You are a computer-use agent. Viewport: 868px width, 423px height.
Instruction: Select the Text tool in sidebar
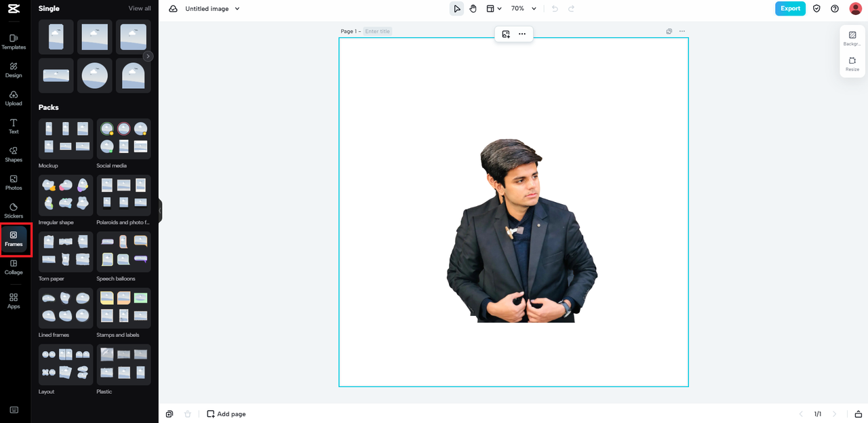14,126
